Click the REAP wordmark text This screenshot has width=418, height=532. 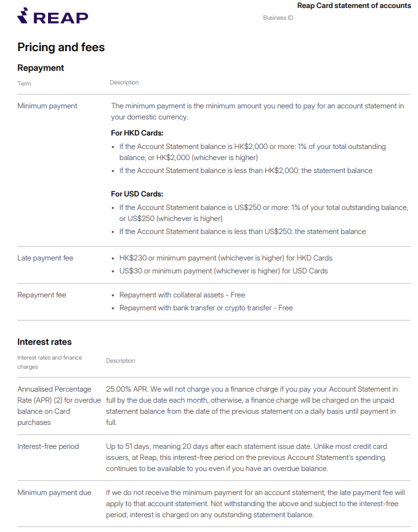coord(61,18)
